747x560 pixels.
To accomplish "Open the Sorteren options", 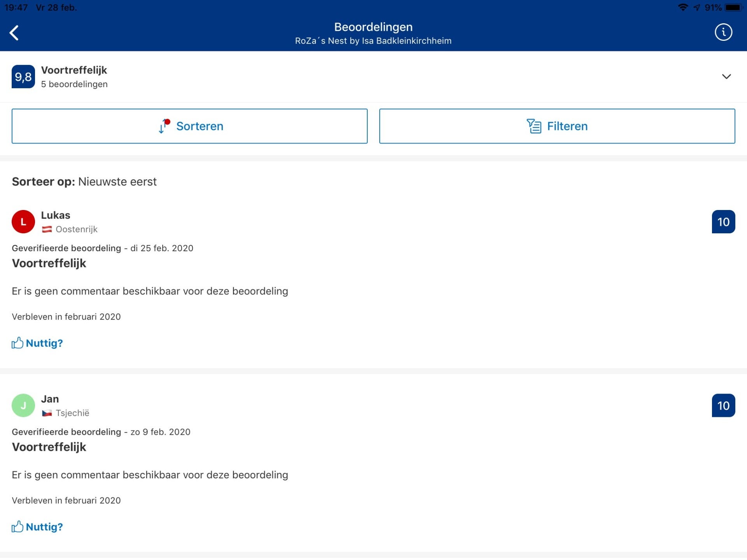I will click(189, 126).
